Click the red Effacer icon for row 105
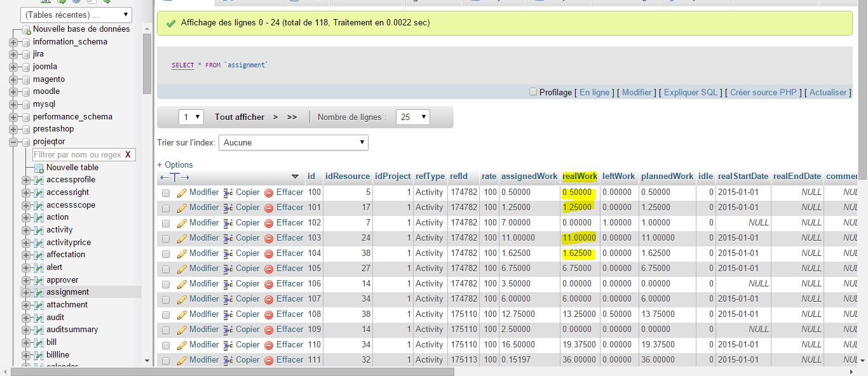 click(269, 269)
